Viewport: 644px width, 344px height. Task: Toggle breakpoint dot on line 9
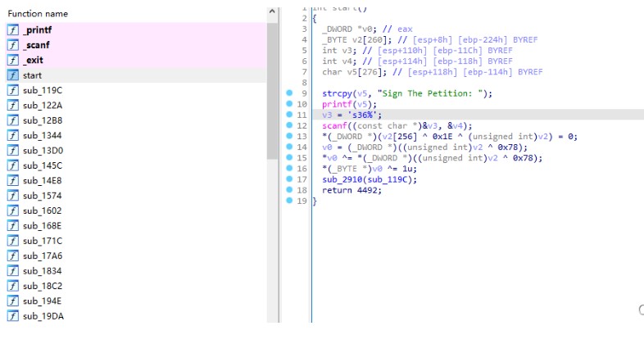click(289, 93)
